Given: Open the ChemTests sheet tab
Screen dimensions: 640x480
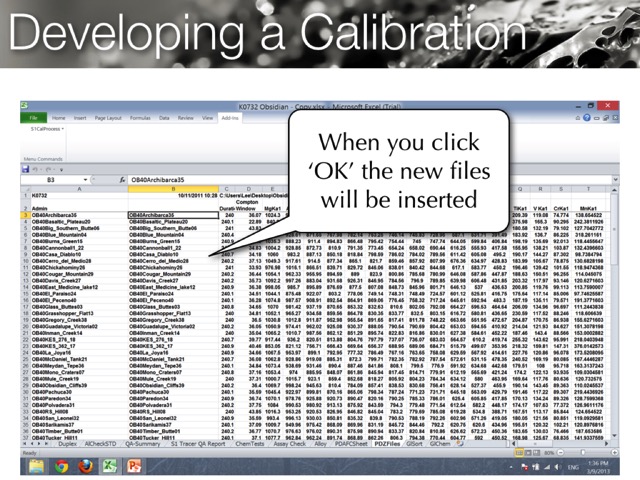Looking at the screenshot, I should point(249,444).
